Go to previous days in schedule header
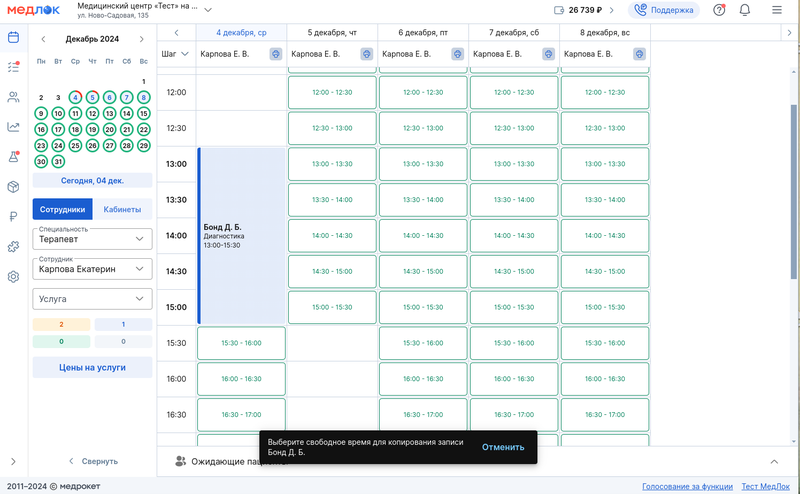Screen dimensions: 800x494 click(177, 33)
